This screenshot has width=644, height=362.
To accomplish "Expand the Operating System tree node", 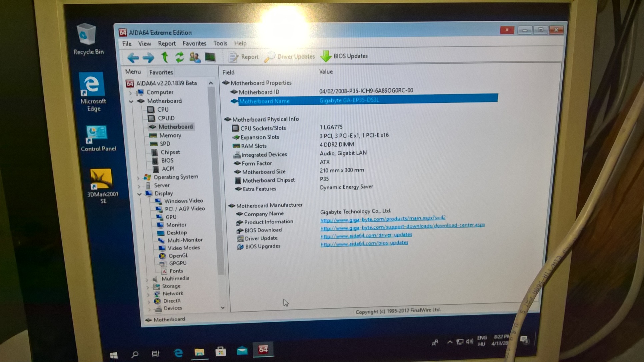I will click(x=138, y=177).
